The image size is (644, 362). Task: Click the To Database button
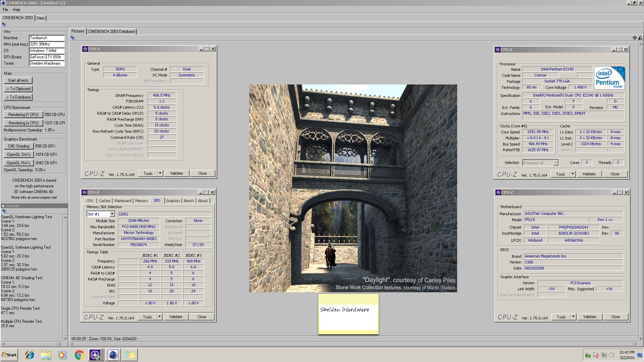pyautogui.click(x=18, y=97)
